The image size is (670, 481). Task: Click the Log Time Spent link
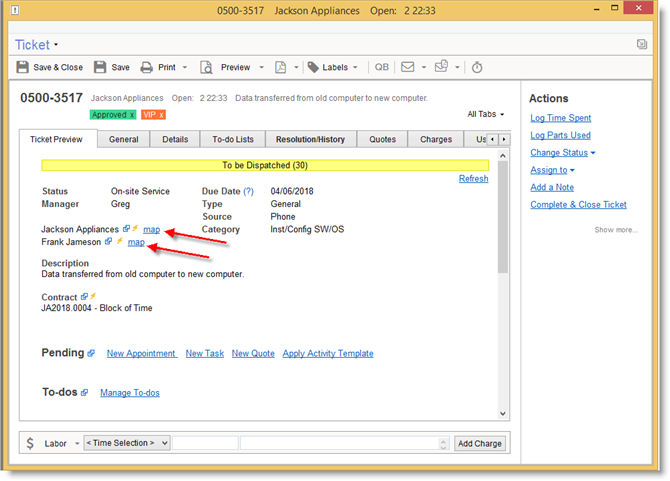[x=560, y=118]
